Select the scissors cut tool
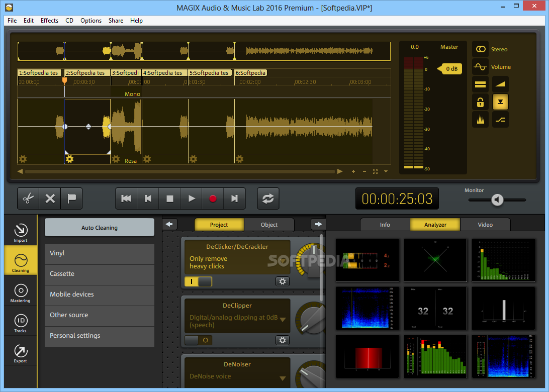The image size is (549, 392). (28, 199)
